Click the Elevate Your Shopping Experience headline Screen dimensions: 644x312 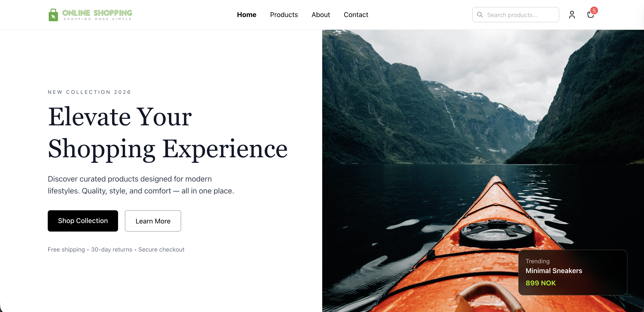coord(168,133)
